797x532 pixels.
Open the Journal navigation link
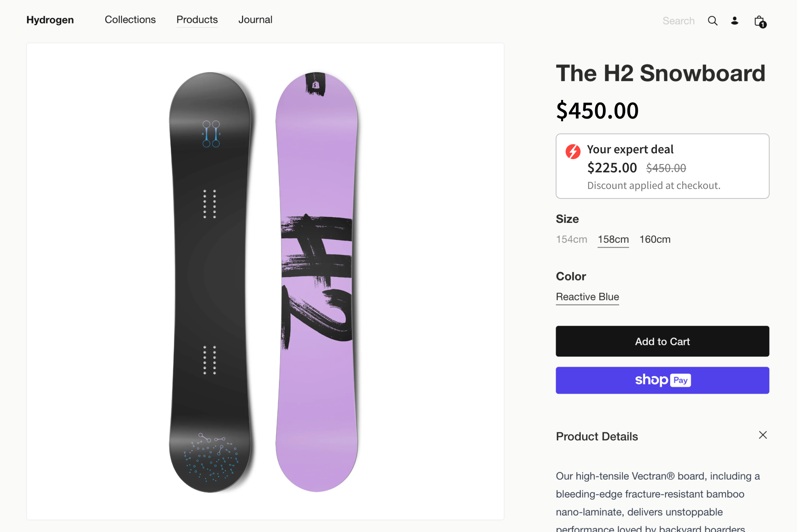[x=255, y=19]
